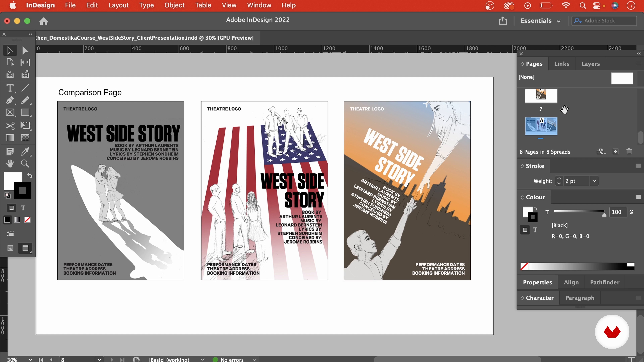
Task: Toggle formatting affects text in toolbar
Action: 23,208
